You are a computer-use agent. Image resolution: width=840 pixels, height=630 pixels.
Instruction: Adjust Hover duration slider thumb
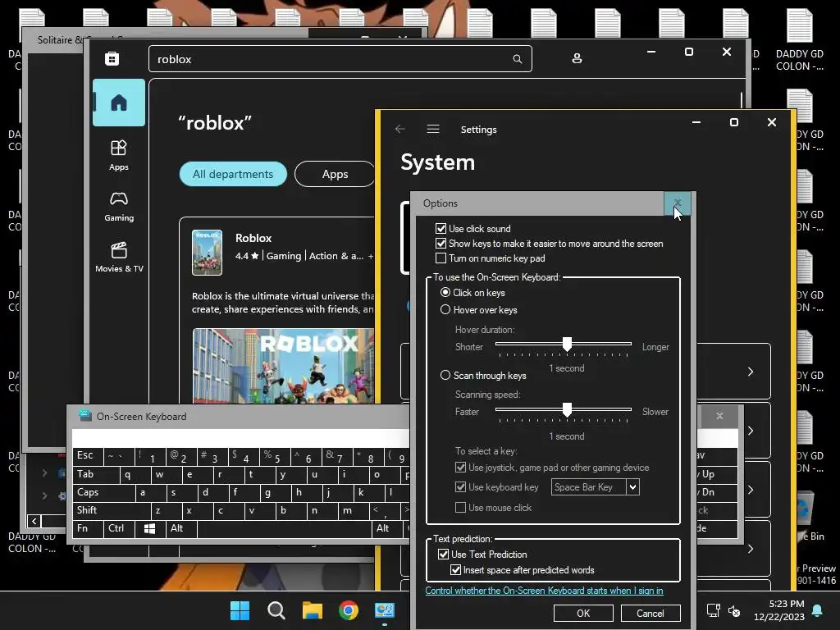pyautogui.click(x=567, y=345)
